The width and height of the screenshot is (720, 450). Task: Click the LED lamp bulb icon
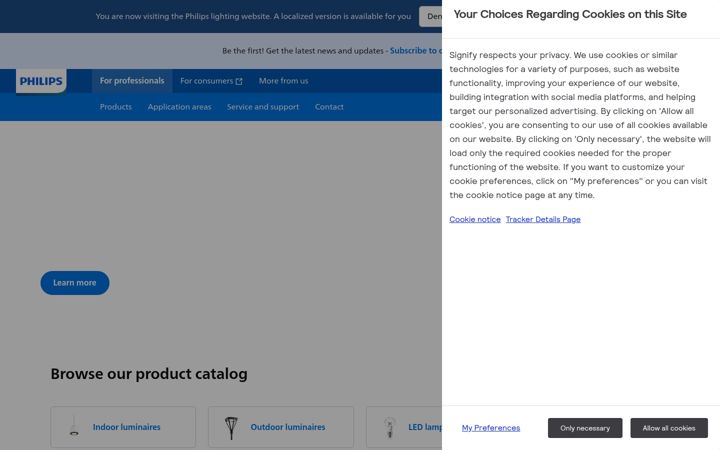click(390, 427)
